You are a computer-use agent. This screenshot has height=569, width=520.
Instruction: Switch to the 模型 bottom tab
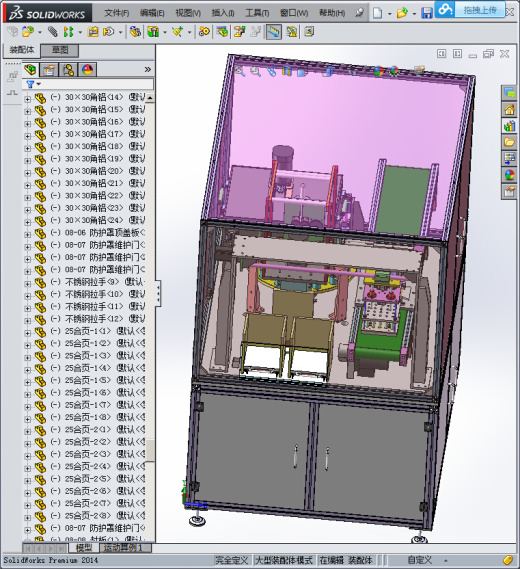coord(84,547)
